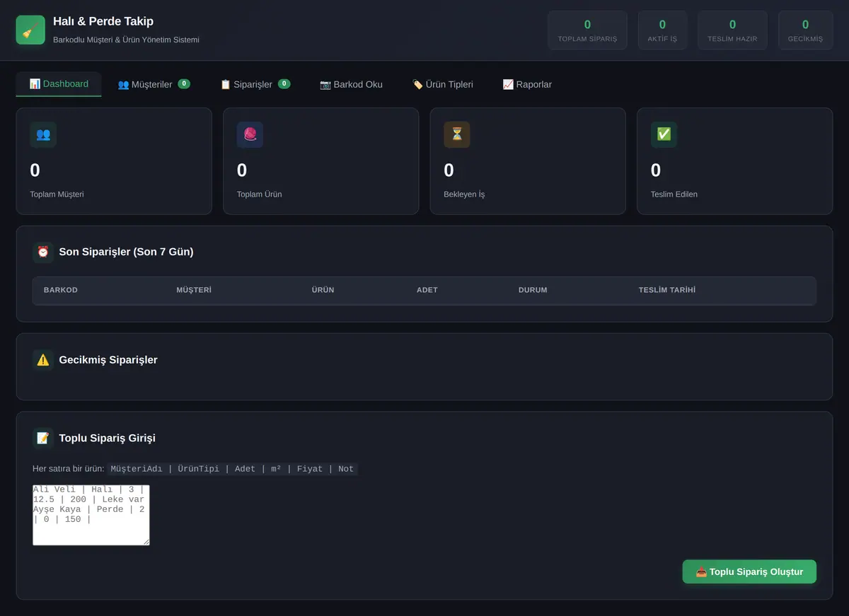Go to the Barkod Oku tab
Image resolution: width=849 pixels, height=616 pixels.
coord(351,84)
